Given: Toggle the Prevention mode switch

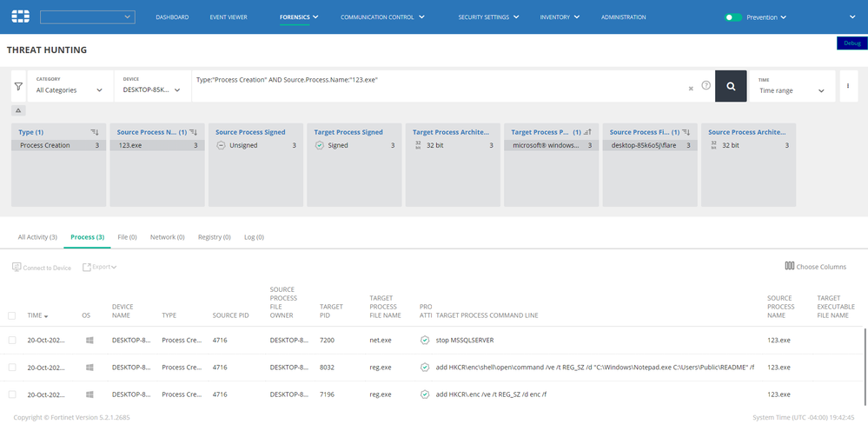Looking at the screenshot, I should click(733, 17).
